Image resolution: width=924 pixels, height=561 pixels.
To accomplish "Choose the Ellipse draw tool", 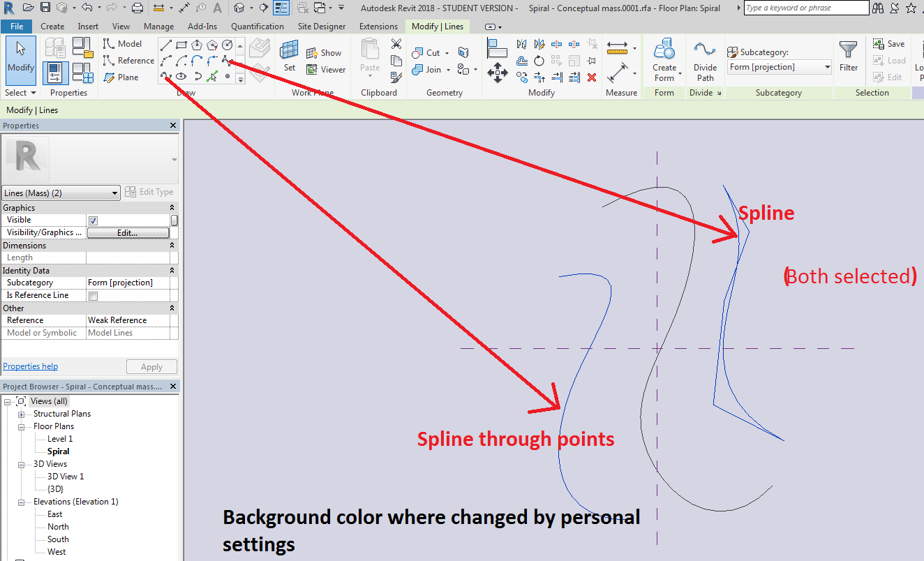I will (x=181, y=76).
